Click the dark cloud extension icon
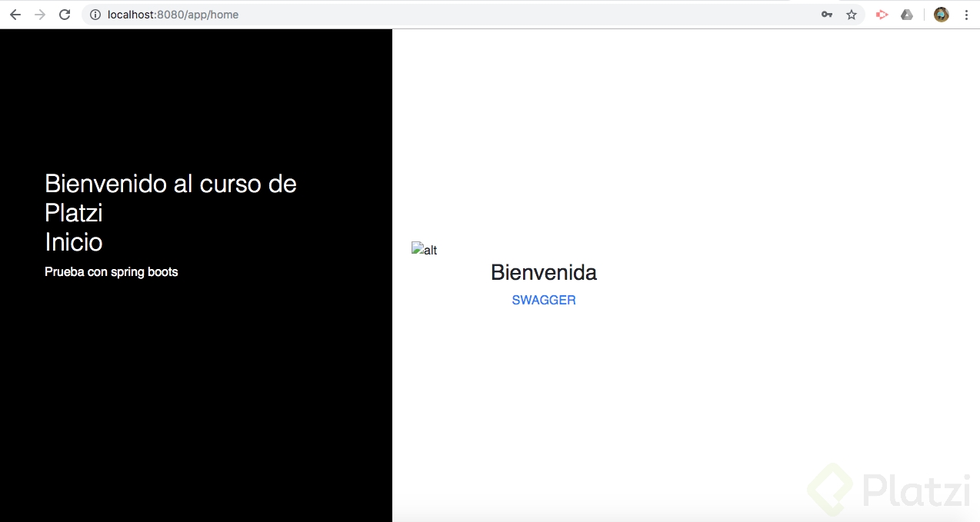980x522 pixels. tap(907, 14)
